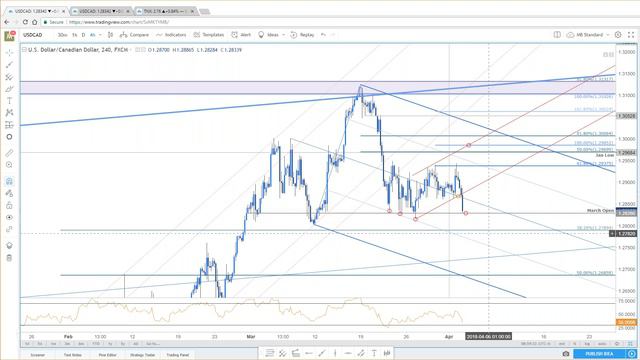Select the 4h timeframe

point(92,35)
